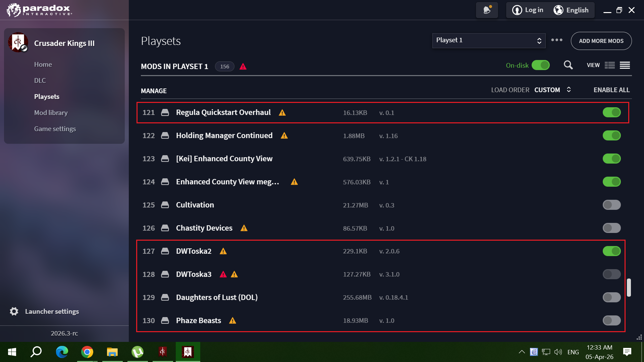Click ENABLE ALL mods
644x362 pixels.
coord(611,90)
